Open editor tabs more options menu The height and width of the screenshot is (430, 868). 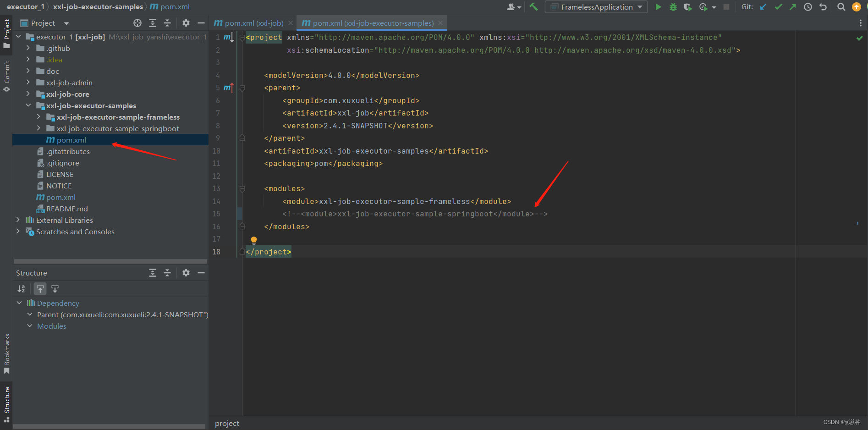pyautogui.click(x=860, y=23)
